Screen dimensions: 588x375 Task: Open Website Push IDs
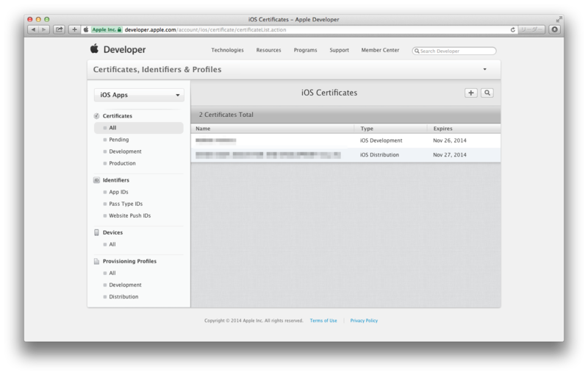click(x=130, y=215)
